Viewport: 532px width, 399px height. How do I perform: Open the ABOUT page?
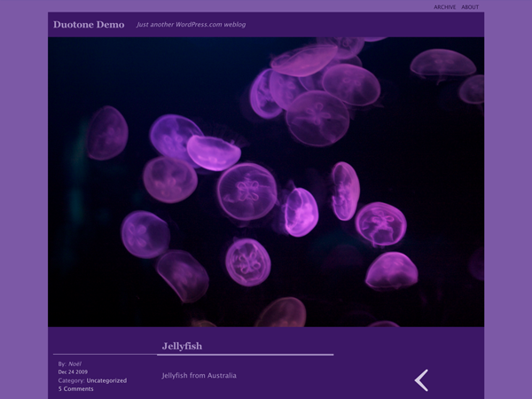[470, 7]
